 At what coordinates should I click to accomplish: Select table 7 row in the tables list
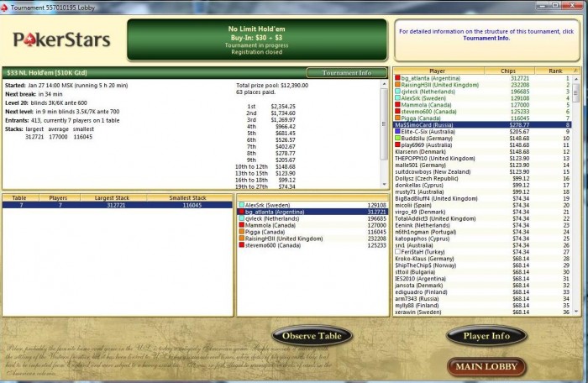coord(118,205)
